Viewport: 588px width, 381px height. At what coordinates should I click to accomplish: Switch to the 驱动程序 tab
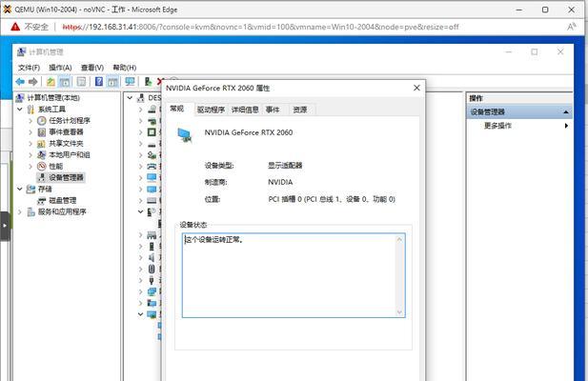(211, 110)
